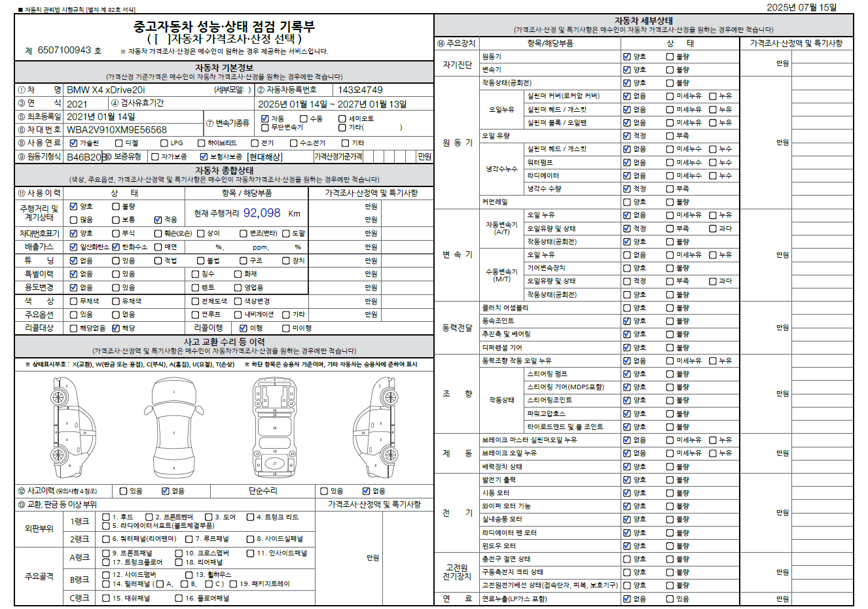Tick the 15. 대쉬패널 checkbox
The height and width of the screenshot is (609, 868).
[106, 599]
